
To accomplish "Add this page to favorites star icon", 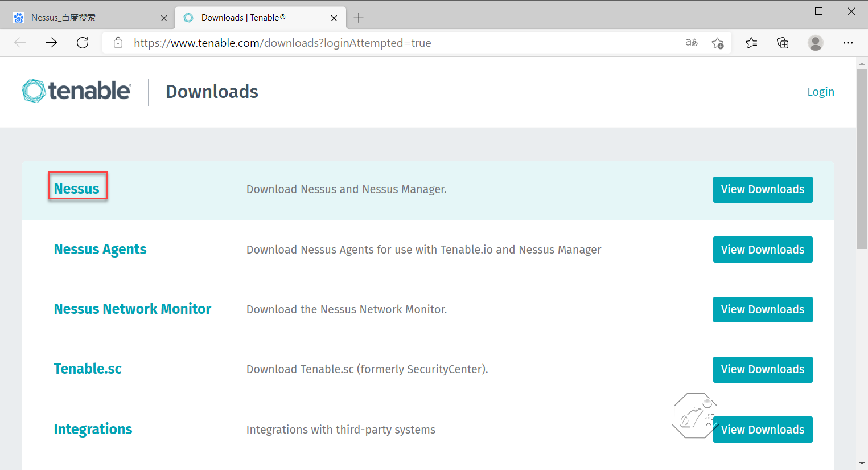I will (x=718, y=43).
